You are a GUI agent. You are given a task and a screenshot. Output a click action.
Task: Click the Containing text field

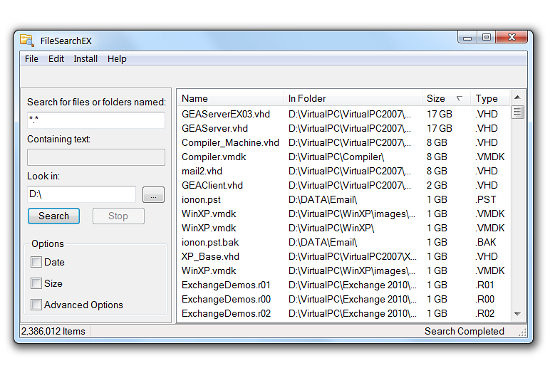96,157
